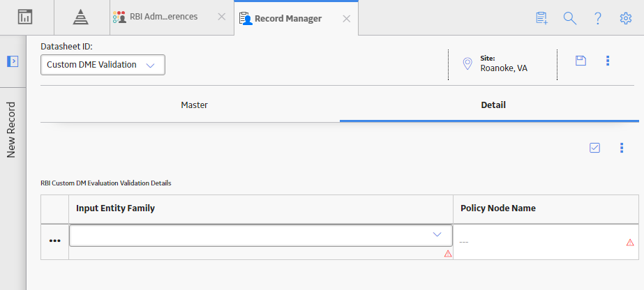Open the search magnifier icon

569,18
